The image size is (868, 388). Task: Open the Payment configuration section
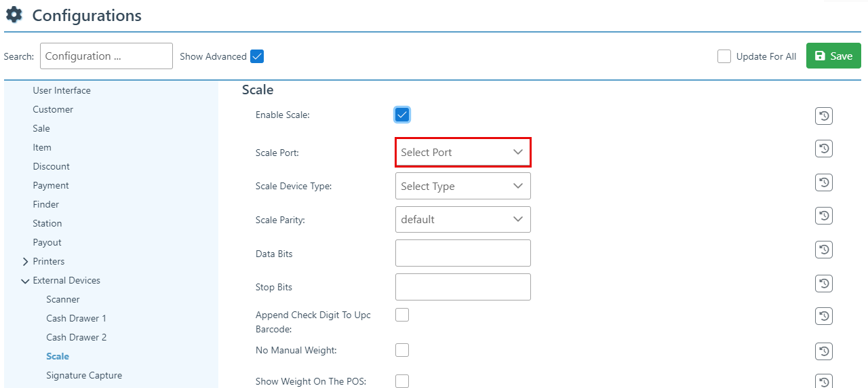click(51, 185)
